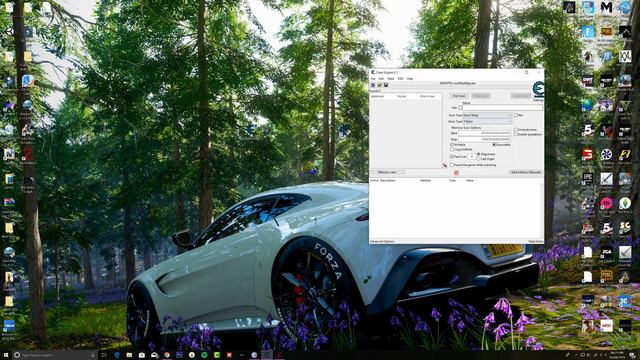Launch Google Chrome from the taskbar
Viewport: 640px width, 360px height.
tap(167, 355)
